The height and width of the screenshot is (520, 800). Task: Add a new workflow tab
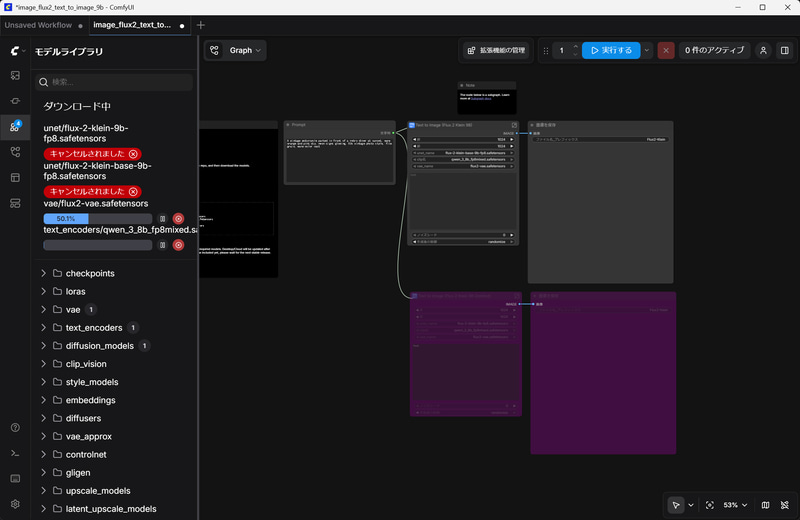(201, 25)
